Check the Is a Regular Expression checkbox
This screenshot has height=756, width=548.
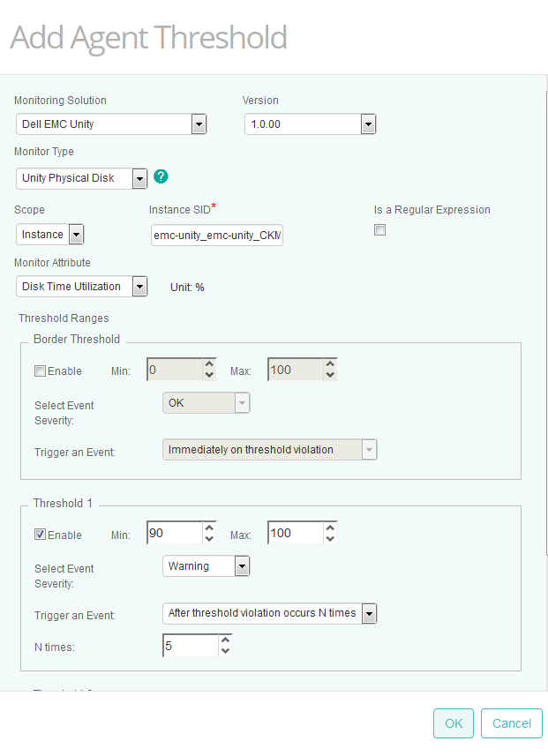(379, 229)
